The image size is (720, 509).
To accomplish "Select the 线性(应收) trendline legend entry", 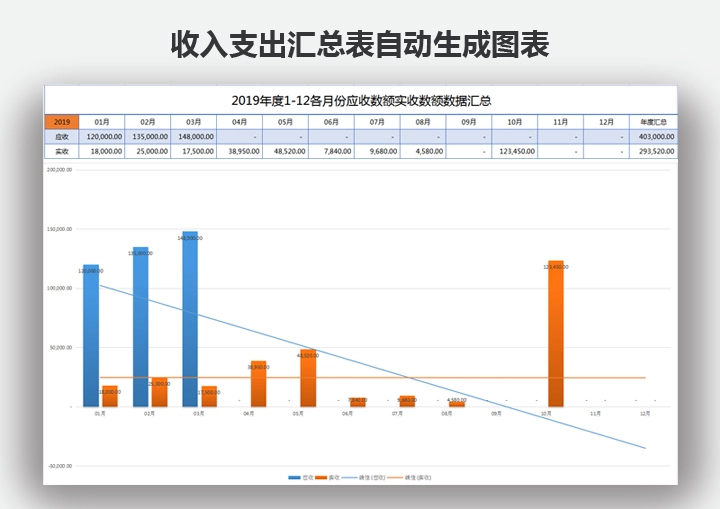I will tap(360, 478).
